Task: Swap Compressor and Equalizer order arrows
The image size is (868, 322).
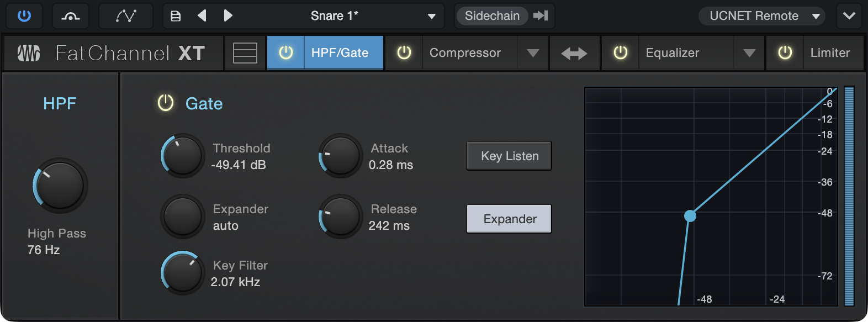Action: [x=574, y=53]
